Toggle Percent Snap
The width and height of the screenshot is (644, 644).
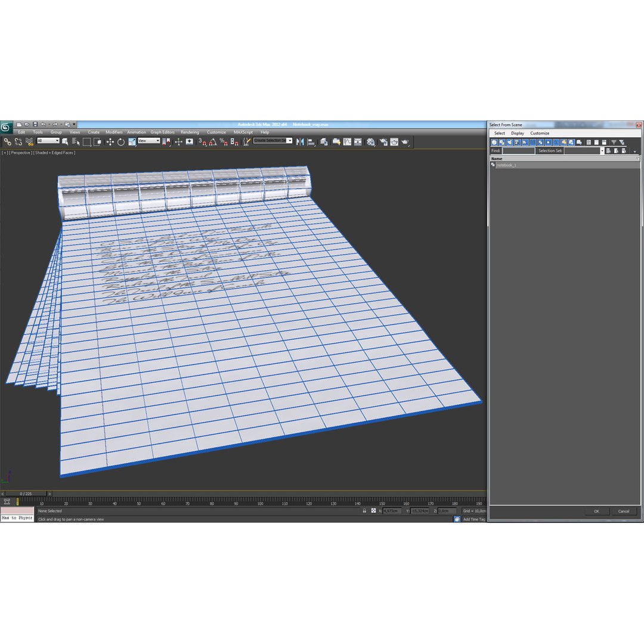pos(224,142)
